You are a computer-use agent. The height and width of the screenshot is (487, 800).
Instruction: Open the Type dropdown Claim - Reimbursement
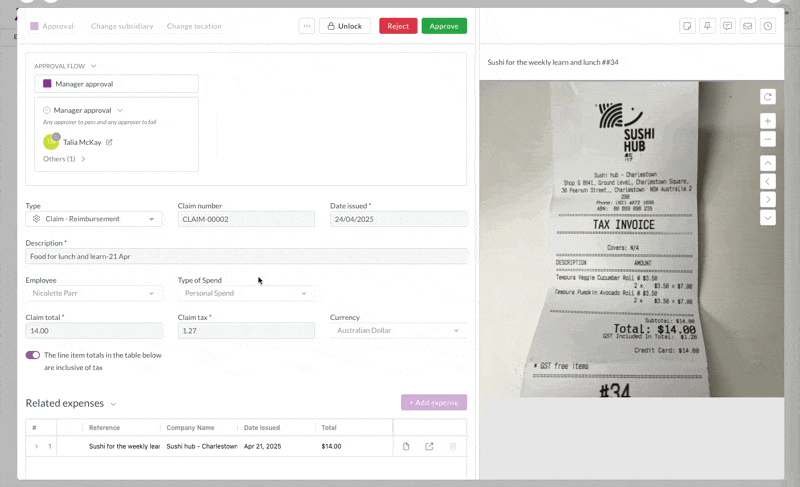point(94,219)
